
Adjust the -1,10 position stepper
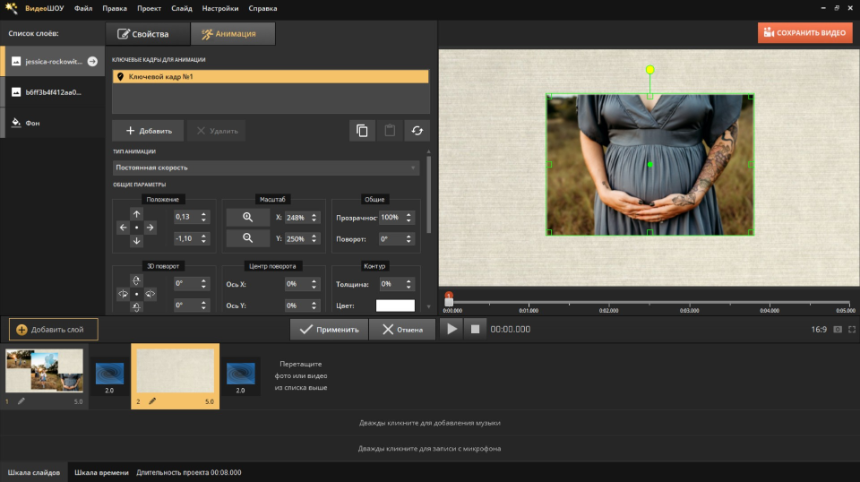coord(203,239)
